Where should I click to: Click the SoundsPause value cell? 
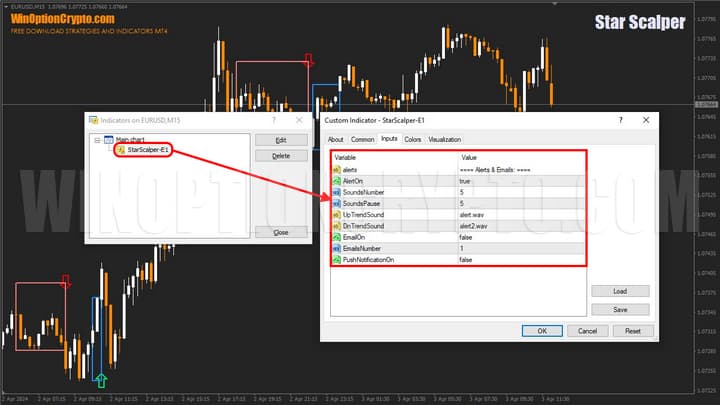522,203
